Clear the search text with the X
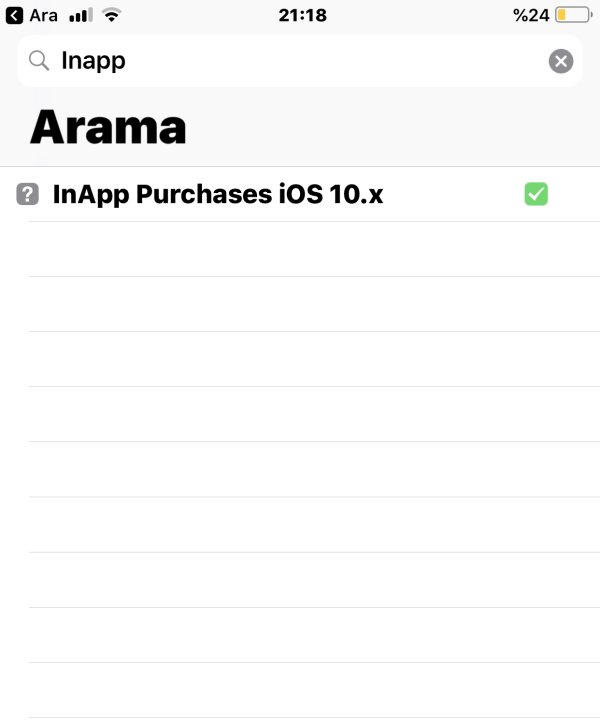 pos(561,61)
